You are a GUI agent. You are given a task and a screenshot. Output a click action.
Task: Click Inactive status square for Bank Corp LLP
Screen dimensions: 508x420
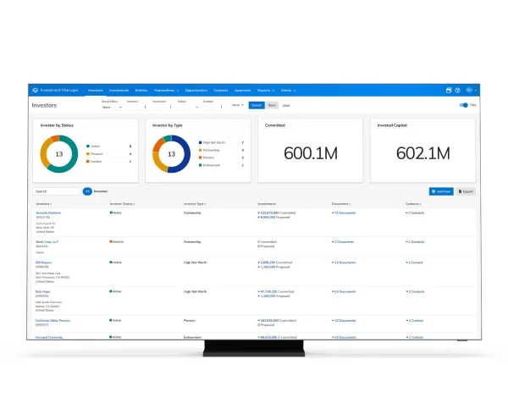[x=111, y=242]
